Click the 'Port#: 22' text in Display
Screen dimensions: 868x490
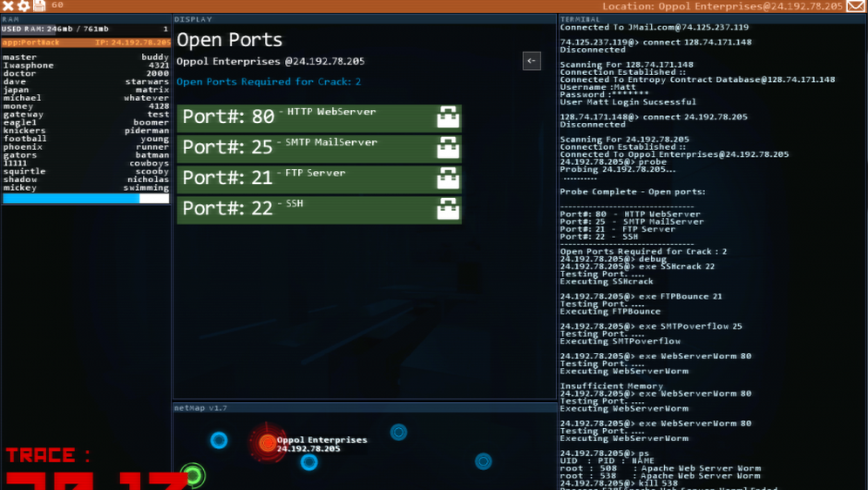[x=227, y=208]
